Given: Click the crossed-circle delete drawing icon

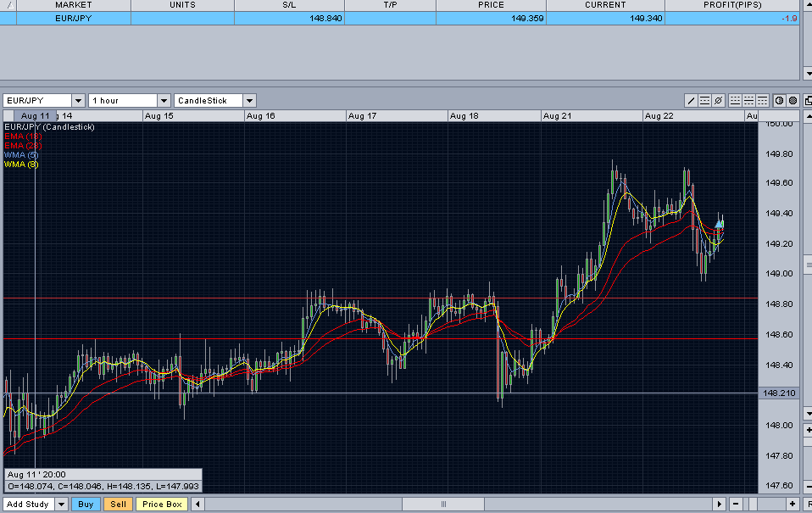Looking at the screenshot, I should [718, 101].
